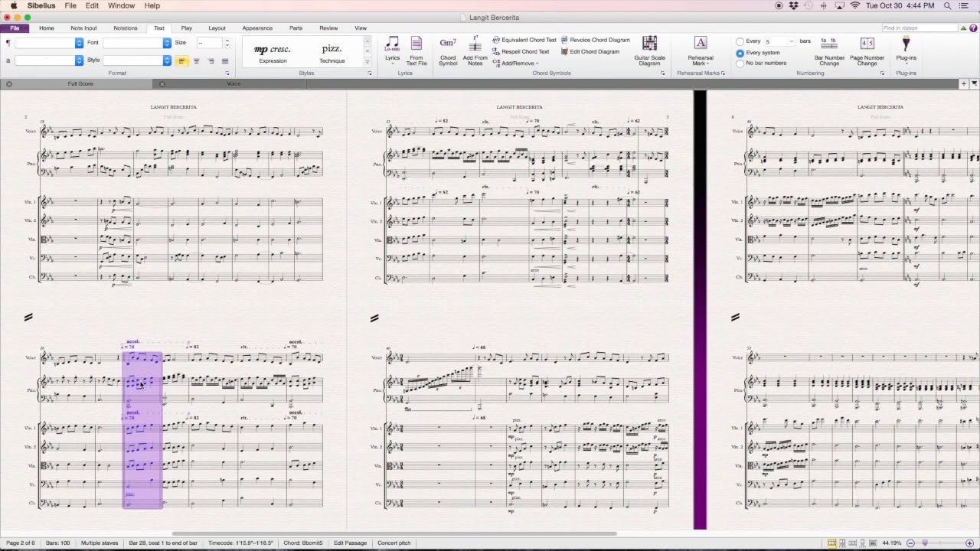Switch to the Home ribbon tab

coord(47,28)
